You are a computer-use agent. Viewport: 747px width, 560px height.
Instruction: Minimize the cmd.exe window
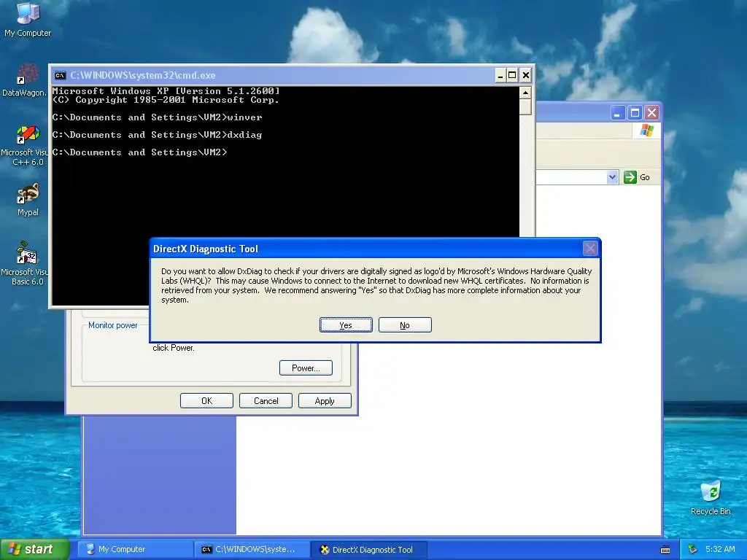(500, 75)
